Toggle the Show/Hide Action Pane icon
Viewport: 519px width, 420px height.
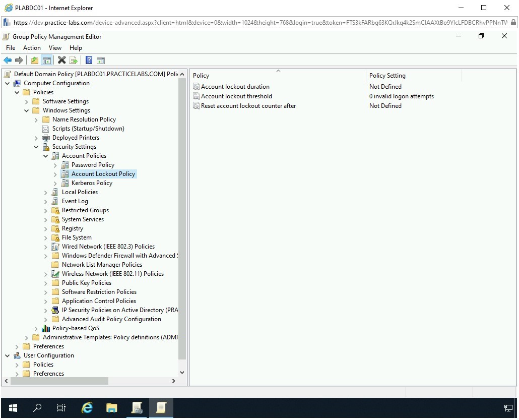pos(101,61)
